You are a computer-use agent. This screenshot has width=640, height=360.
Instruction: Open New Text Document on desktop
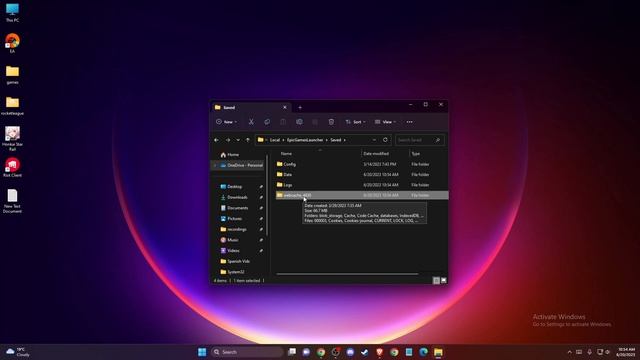tap(12, 201)
